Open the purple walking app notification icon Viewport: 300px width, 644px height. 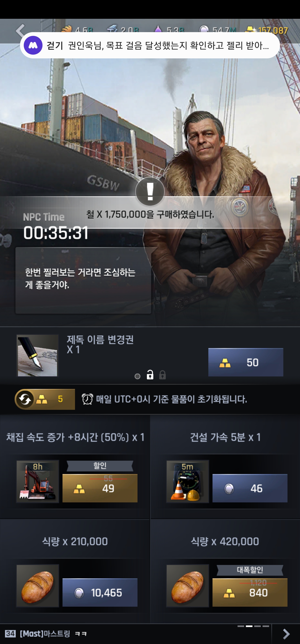33,45
